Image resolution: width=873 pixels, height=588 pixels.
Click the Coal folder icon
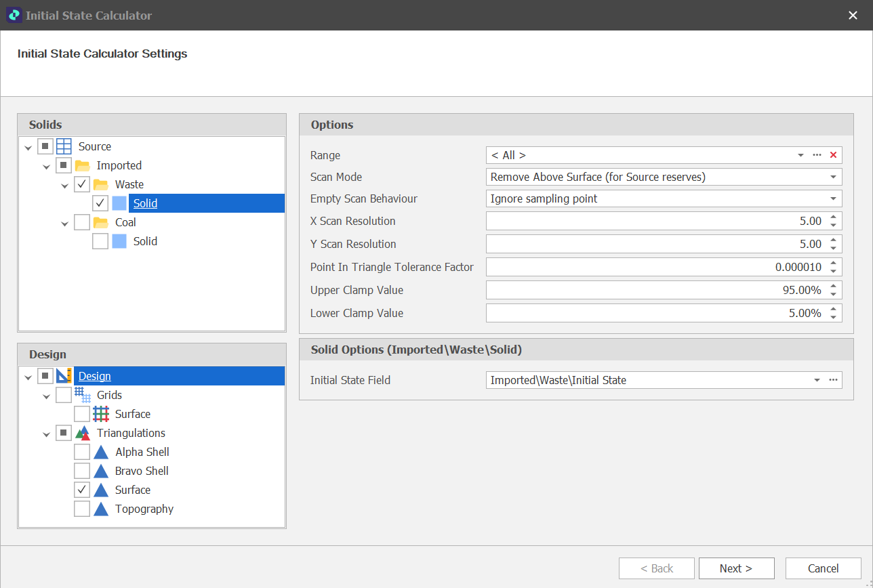103,222
